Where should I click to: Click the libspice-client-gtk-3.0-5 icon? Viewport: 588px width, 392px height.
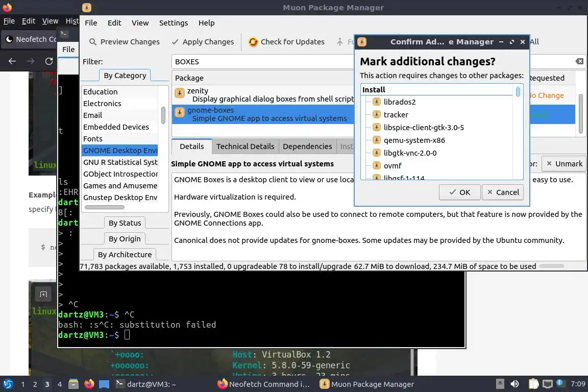(x=377, y=127)
